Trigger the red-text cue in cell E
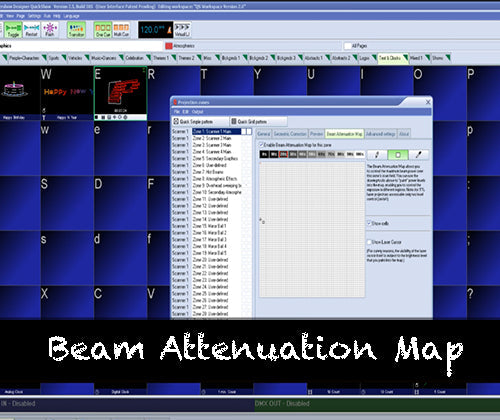The height and width of the screenshot is (420, 500). (x=121, y=93)
